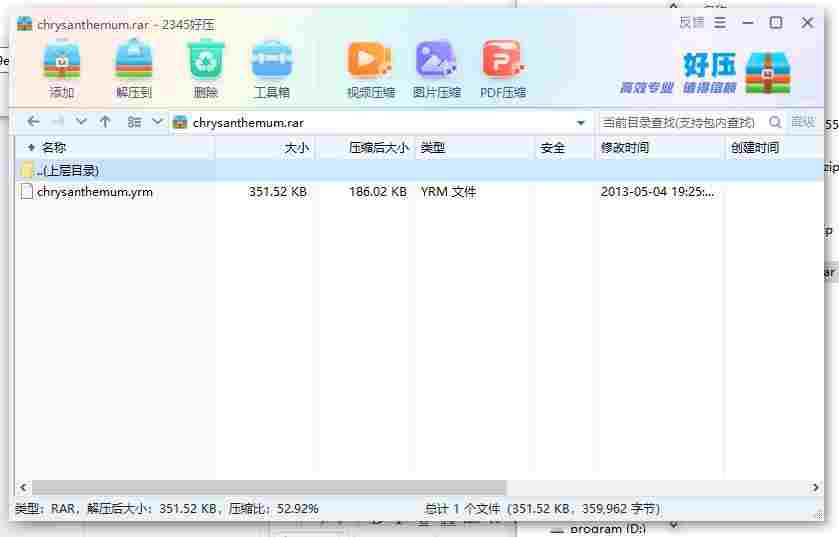Viewport: 839px width, 537px height.
Task: Click status bar 总计 1 个文件 text
Action: [463, 508]
